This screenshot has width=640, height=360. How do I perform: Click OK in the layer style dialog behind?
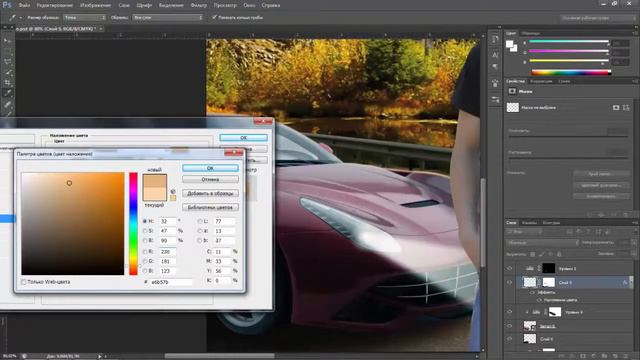coord(244,138)
